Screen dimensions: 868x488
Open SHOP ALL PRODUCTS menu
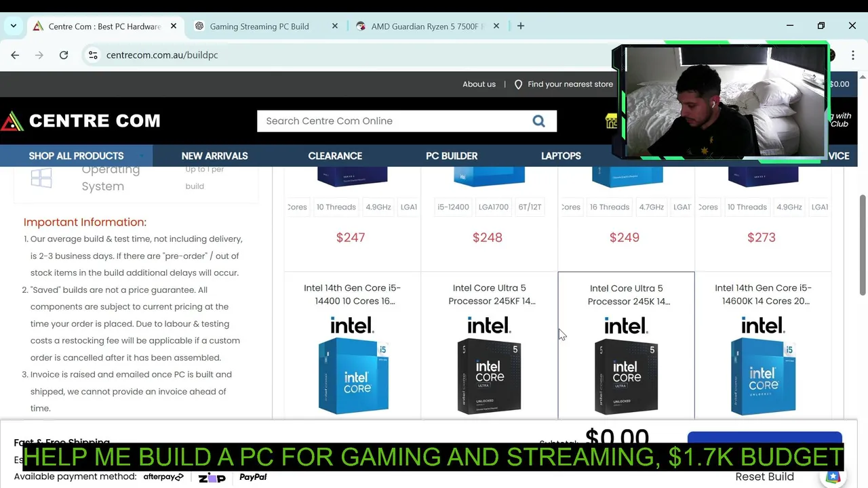[x=76, y=156]
